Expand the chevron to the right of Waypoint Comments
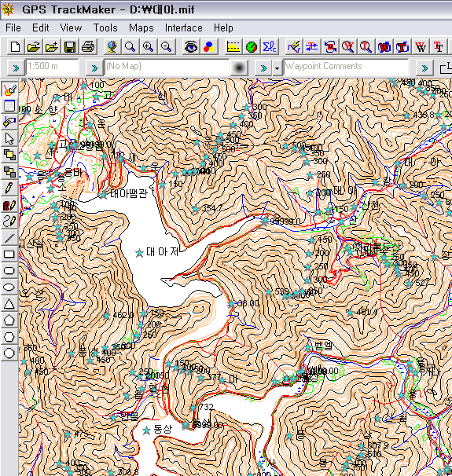The height and width of the screenshot is (476, 452). [424, 68]
